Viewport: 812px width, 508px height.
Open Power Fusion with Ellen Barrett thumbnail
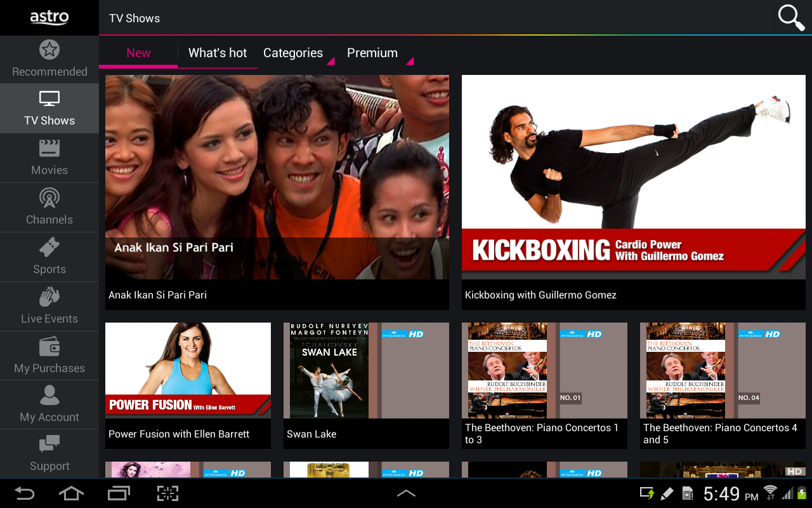[x=188, y=370]
